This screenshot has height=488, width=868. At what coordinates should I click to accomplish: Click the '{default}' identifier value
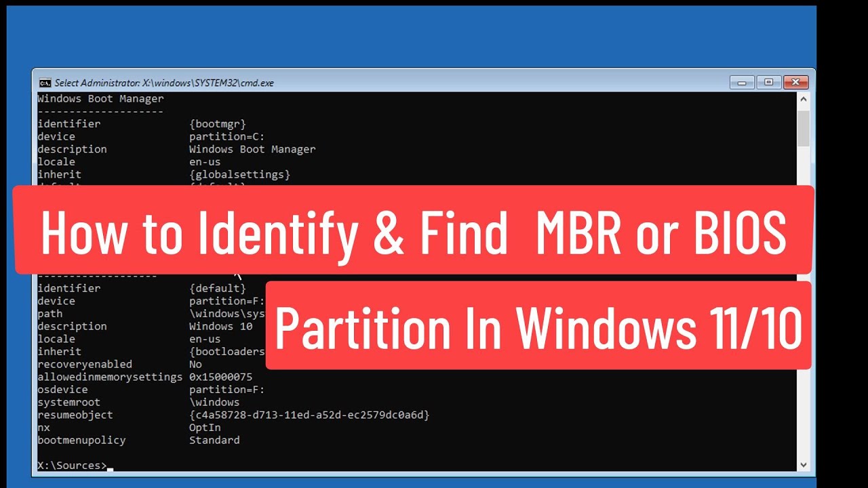[218, 289]
